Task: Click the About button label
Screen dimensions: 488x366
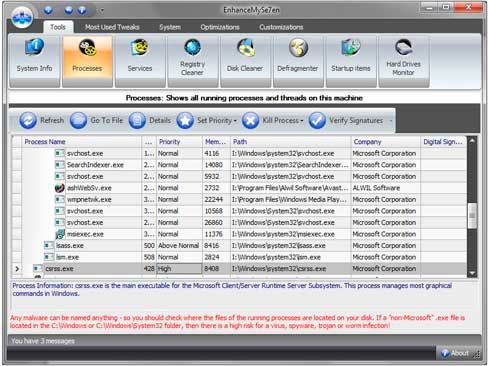Action: pos(460,353)
